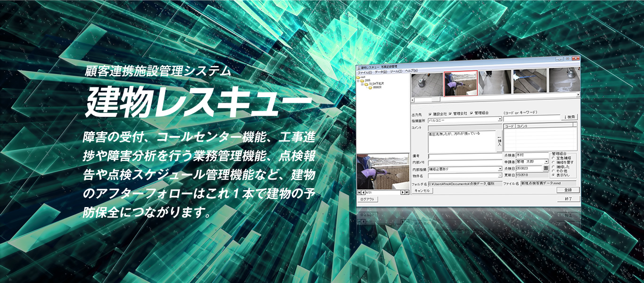This screenshot has height=283, width=644.
Task: Click the コメント column header in table
Action: [544, 126]
